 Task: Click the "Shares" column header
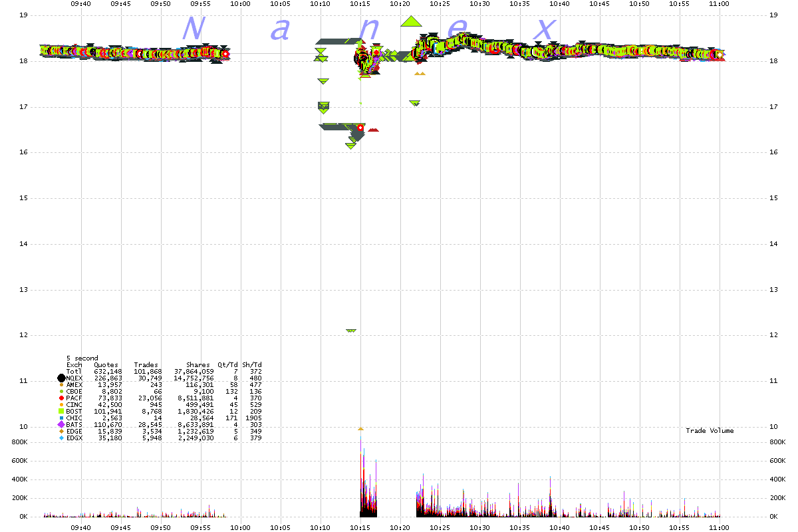(199, 365)
